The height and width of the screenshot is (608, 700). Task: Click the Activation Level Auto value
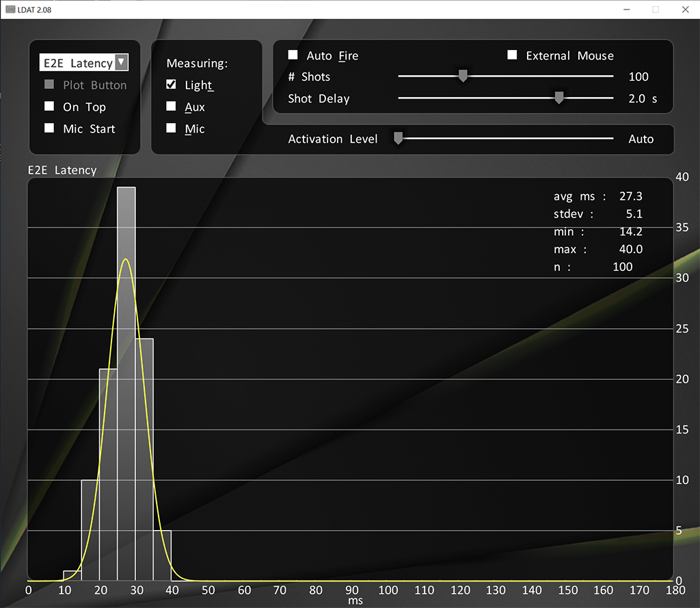click(641, 139)
